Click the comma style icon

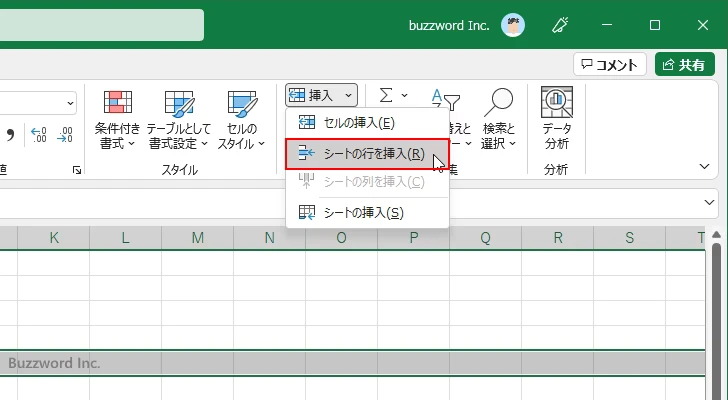click(x=10, y=135)
